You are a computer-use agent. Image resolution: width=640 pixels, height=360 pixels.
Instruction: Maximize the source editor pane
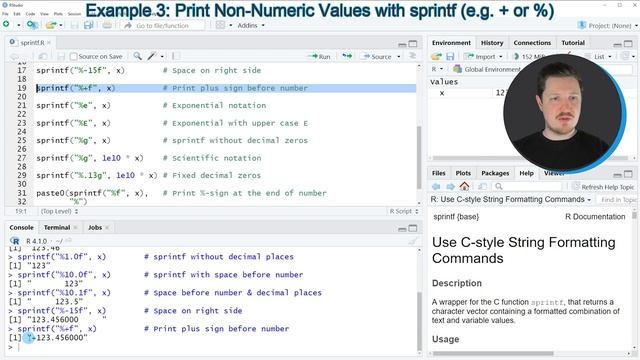click(413, 43)
